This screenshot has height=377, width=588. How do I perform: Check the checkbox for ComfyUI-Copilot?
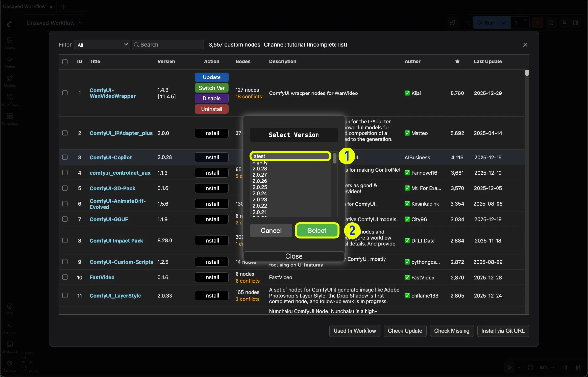(65, 157)
